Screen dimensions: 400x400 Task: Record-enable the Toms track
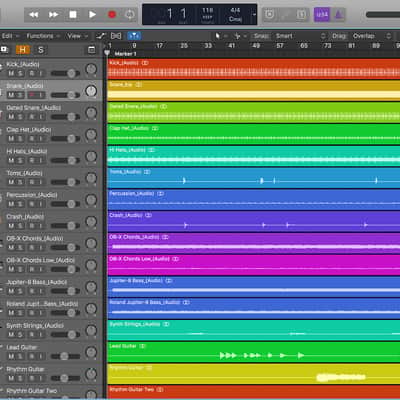[32, 182]
